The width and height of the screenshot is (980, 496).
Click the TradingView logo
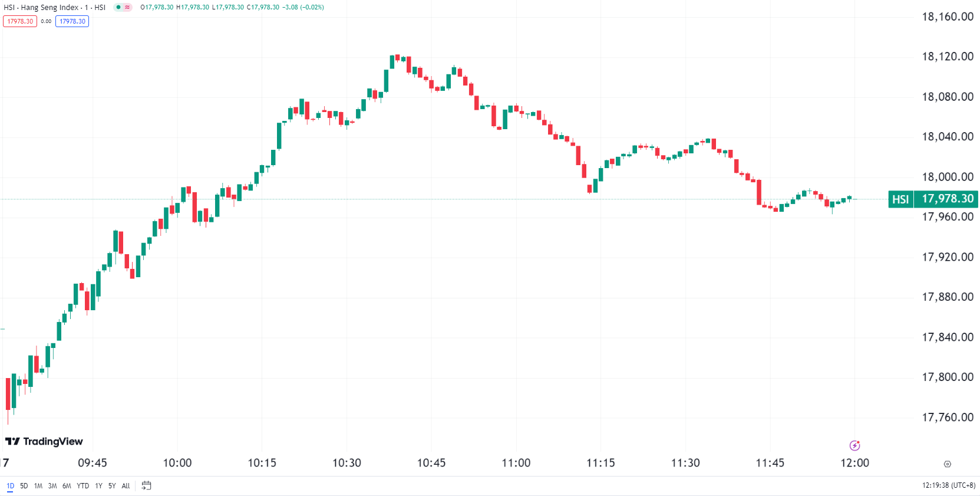[44, 441]
